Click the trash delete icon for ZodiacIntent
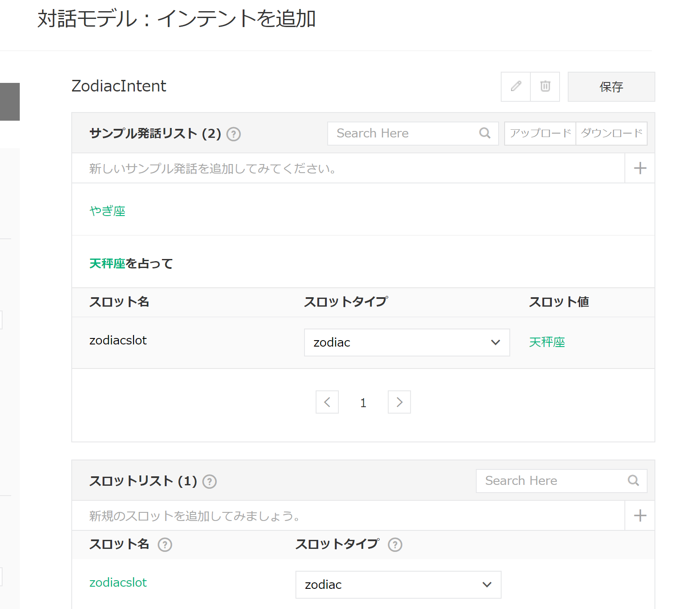 [545, 86]
